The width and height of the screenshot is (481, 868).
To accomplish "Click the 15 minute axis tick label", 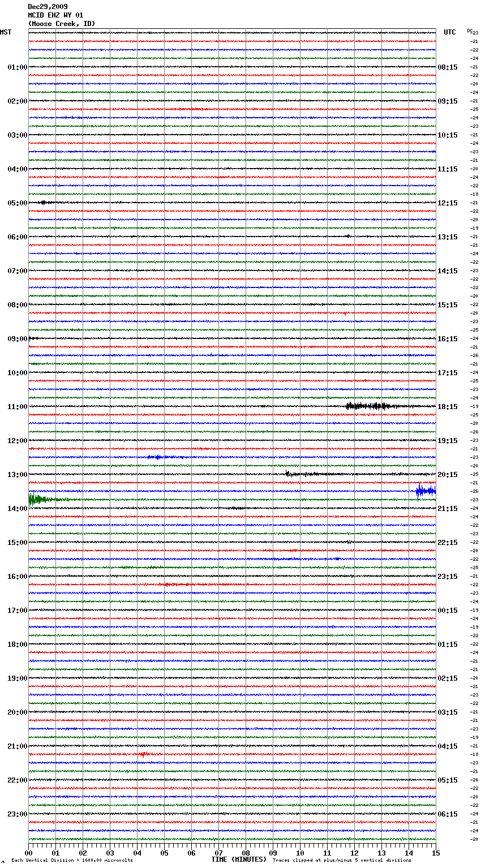I will click(436, 853).
